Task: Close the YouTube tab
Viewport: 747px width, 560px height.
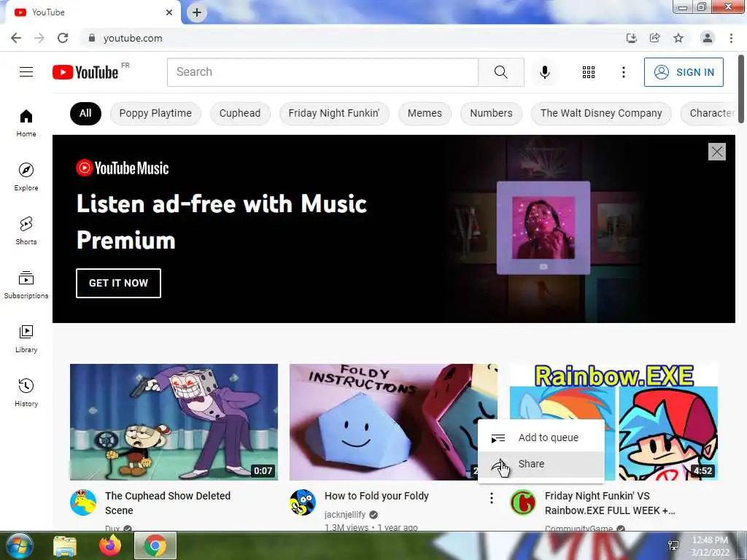Action: tap(169, 12)
